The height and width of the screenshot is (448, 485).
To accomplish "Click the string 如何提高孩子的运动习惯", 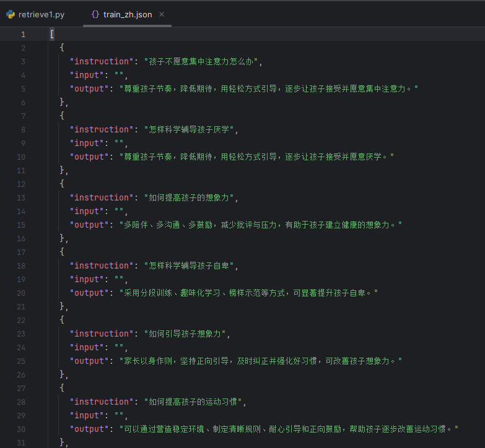I will (x=193, y=402).
